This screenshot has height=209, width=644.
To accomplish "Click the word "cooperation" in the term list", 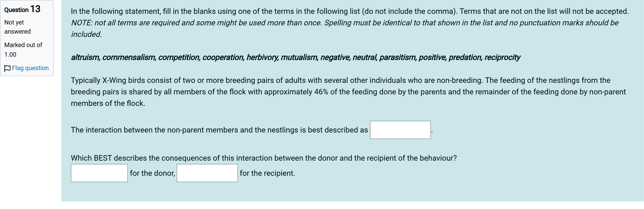I will click(223, 57).
